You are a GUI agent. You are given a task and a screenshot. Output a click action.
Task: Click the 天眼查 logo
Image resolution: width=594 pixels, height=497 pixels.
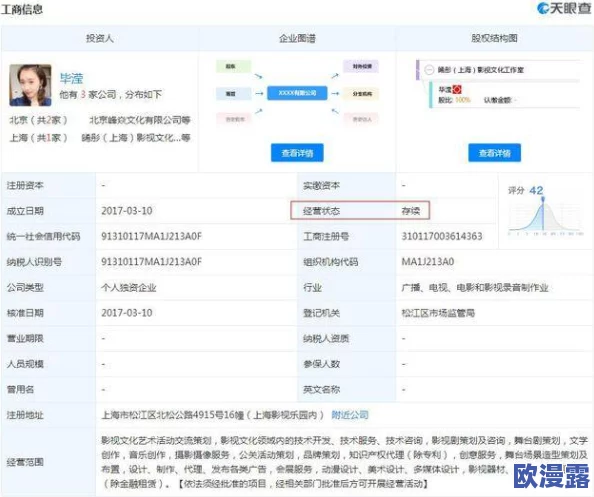(564, 8)
